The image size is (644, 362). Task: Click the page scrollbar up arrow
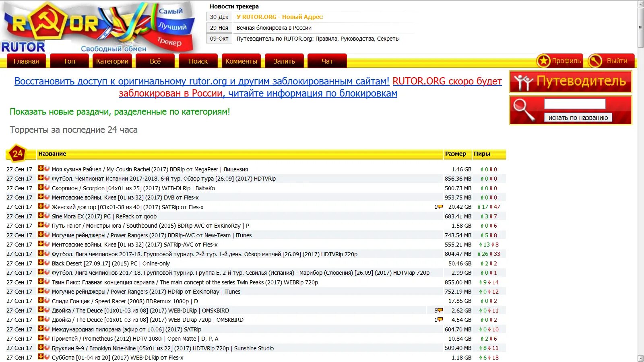[640, 4]
